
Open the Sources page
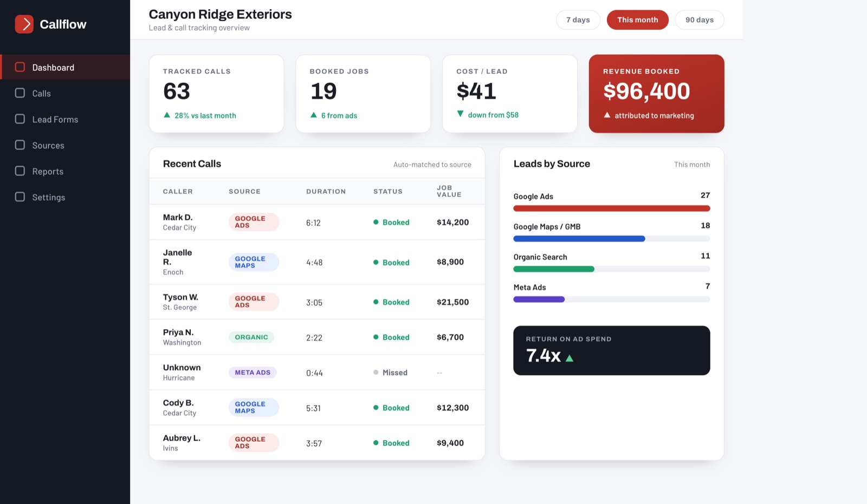tap(65, 145)
